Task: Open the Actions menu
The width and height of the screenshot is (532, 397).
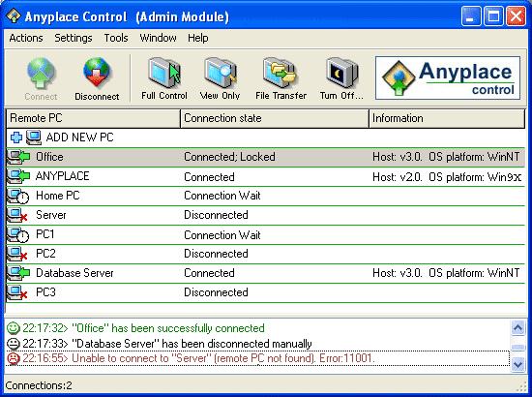Action: [x=26, y=38]
